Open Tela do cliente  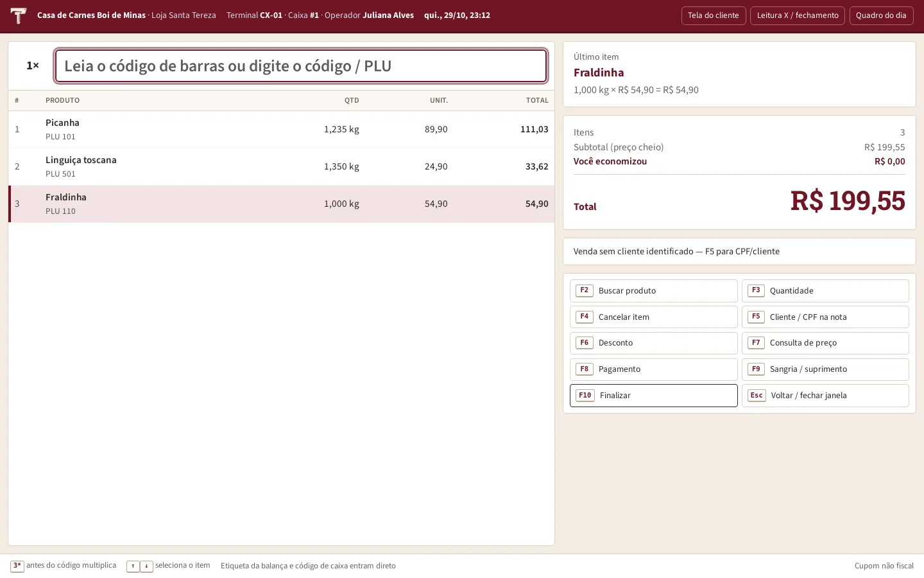click(x=714, y=15)
